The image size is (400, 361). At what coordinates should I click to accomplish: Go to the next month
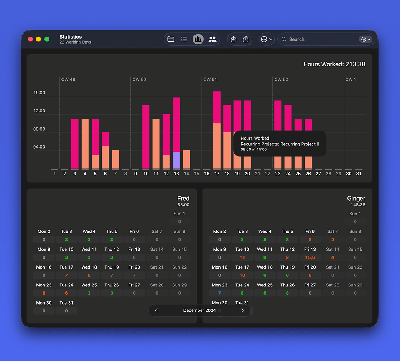tap(243, 310)
